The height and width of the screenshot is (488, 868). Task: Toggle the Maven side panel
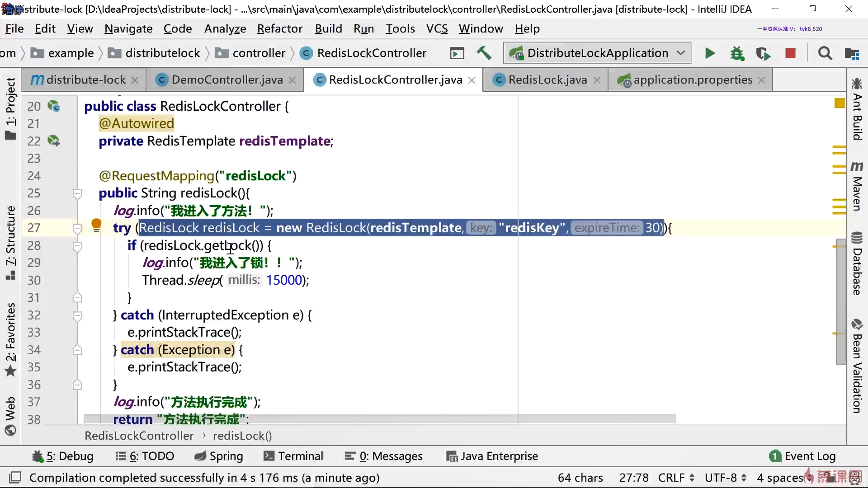pos(857,186)
